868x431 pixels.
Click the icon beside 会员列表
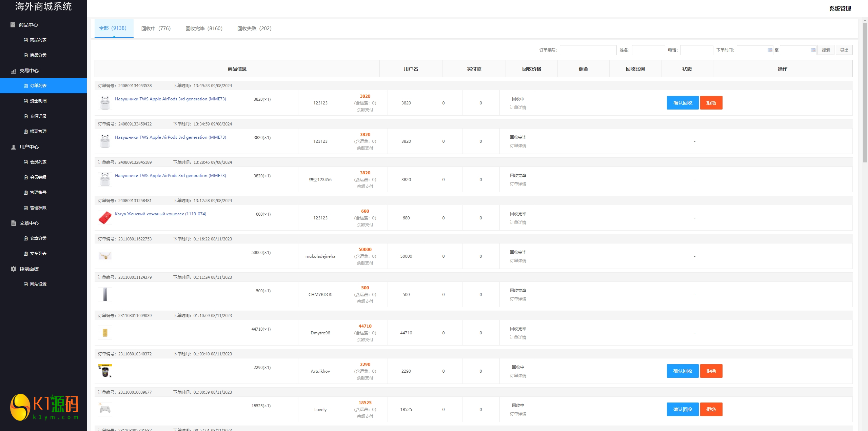[x=26, y=162]
